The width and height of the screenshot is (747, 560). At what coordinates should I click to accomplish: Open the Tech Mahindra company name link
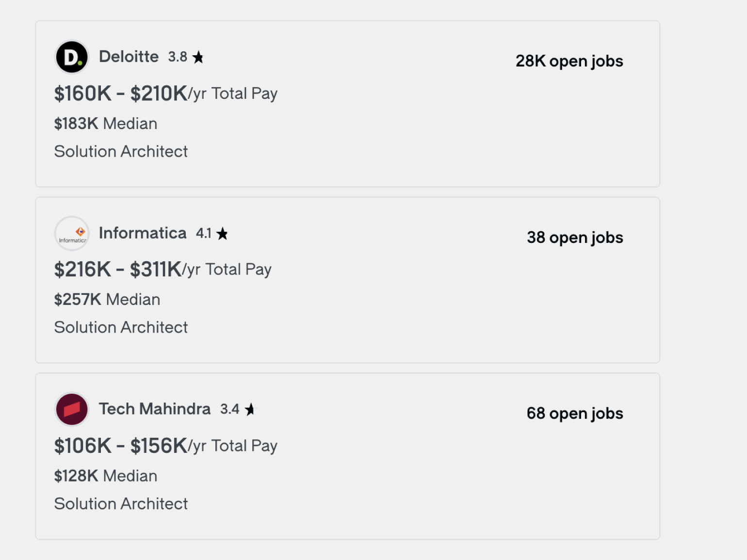[155, 409]
